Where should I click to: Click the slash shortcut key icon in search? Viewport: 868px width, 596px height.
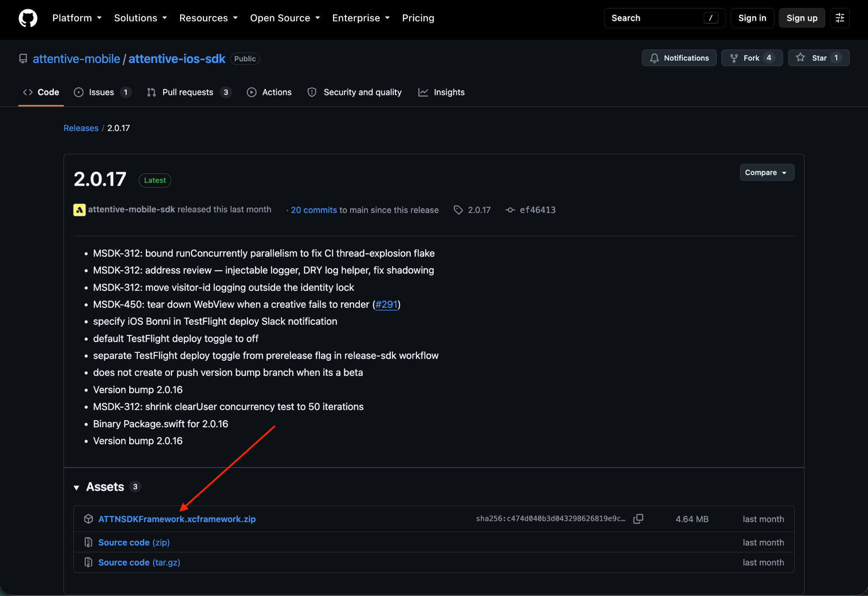711,18
